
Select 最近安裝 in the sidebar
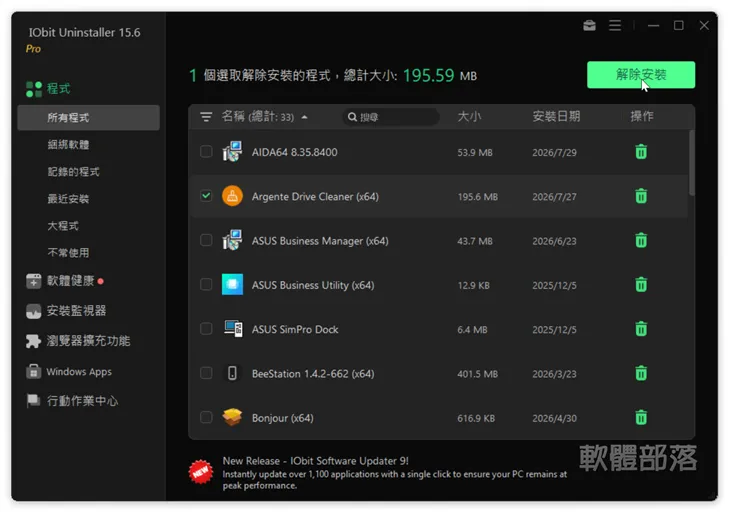(68, 199)
